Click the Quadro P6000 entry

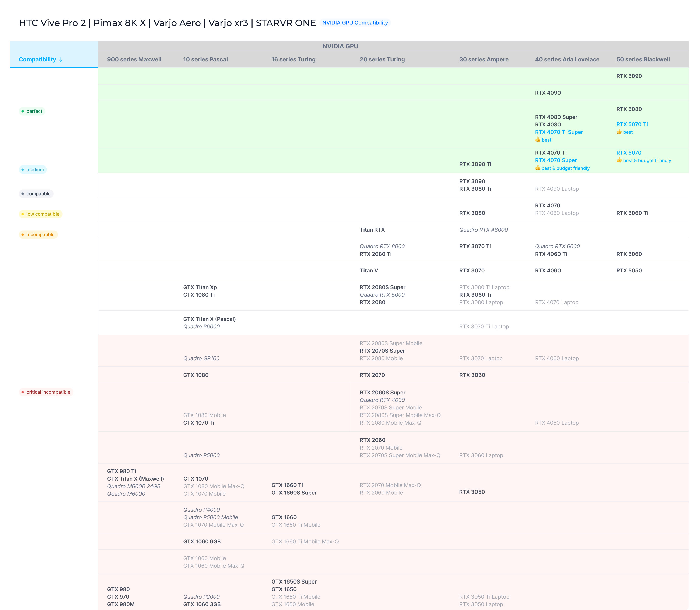point(202,327)
